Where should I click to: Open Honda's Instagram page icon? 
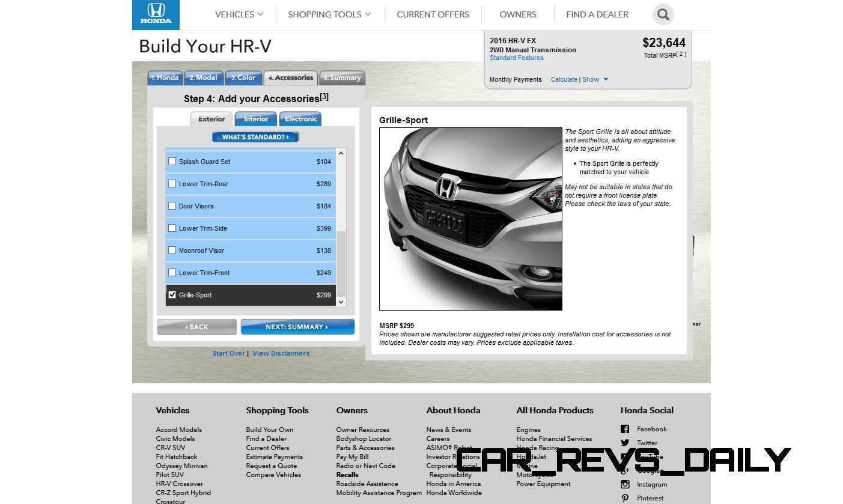[x=625, y=484]
